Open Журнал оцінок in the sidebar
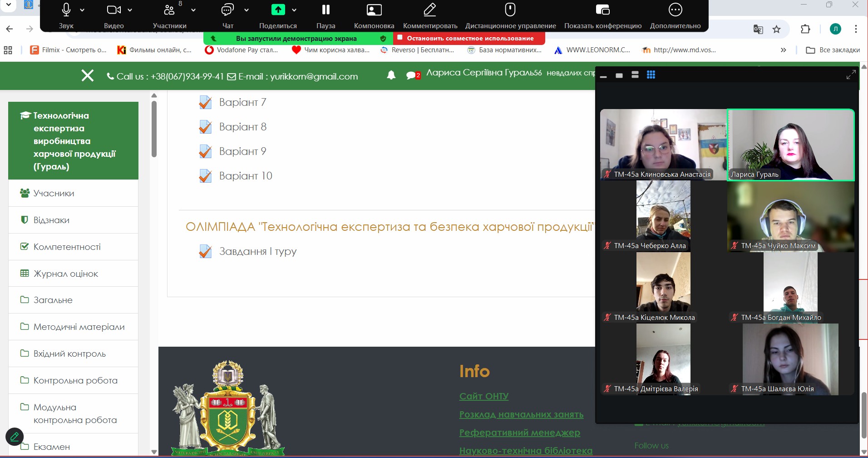Image resolution: width=868 pixels, height=458 pixels. coord(66,274)
